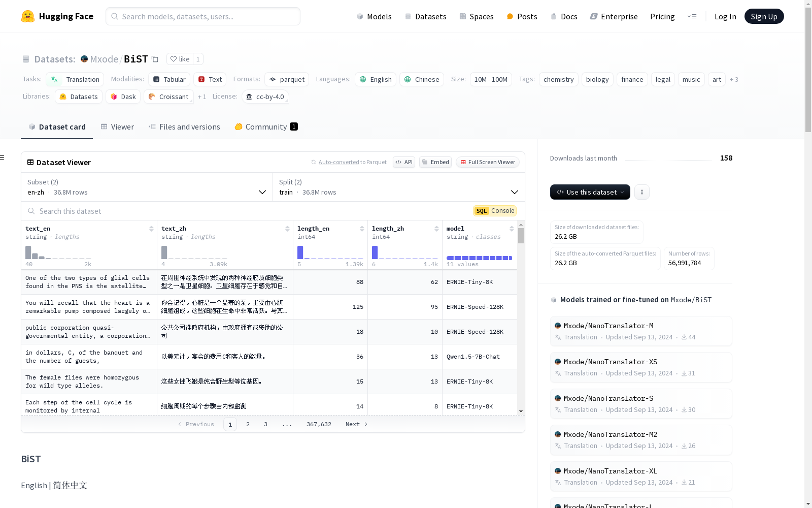Open the Mxode/NanoTranslator-XL model card
This screenshot has width=812, height=508.
[641, 477]
